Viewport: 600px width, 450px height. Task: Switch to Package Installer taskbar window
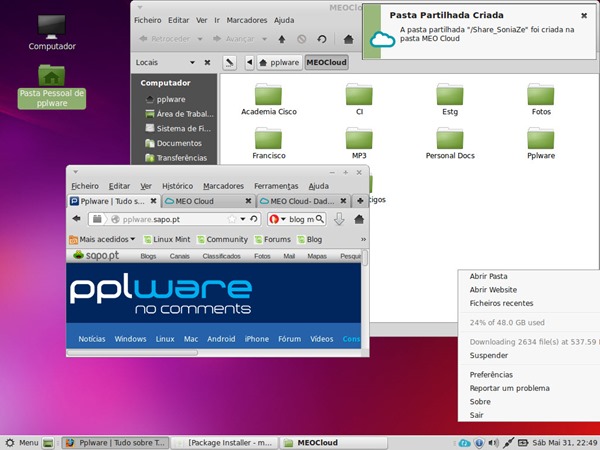[224, 443]
